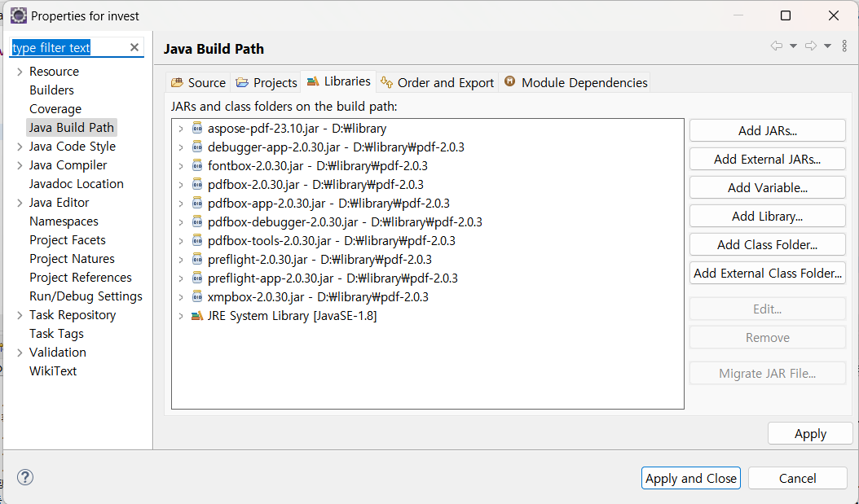Expand the Resource tree node
Screen dimensions: 859x504
point(20,72)
